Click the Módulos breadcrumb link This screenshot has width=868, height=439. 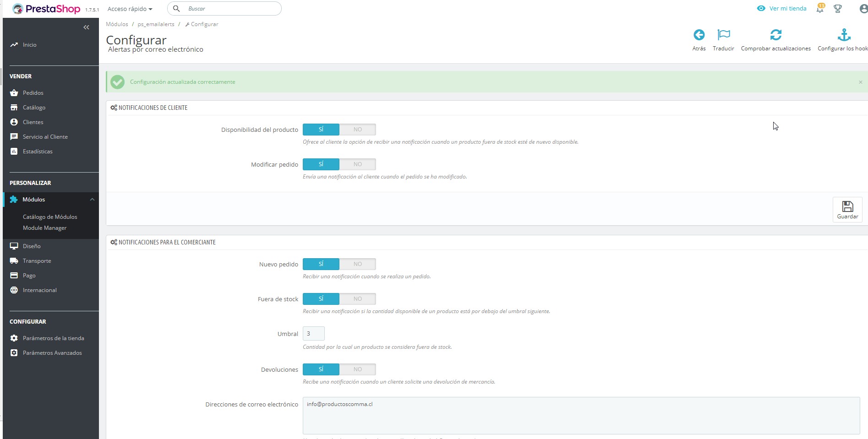pos(117,24)
